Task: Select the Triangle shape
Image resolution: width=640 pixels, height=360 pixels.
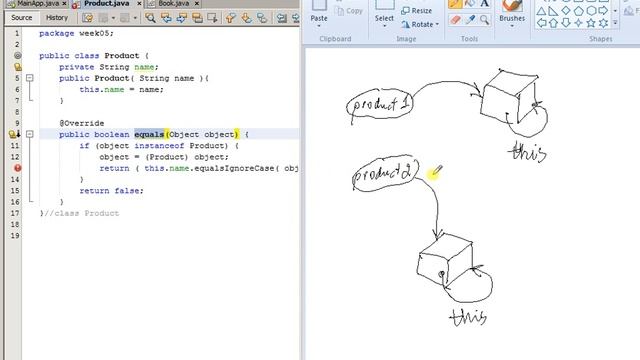Action: pyautogui.click(x=541, y=11)
